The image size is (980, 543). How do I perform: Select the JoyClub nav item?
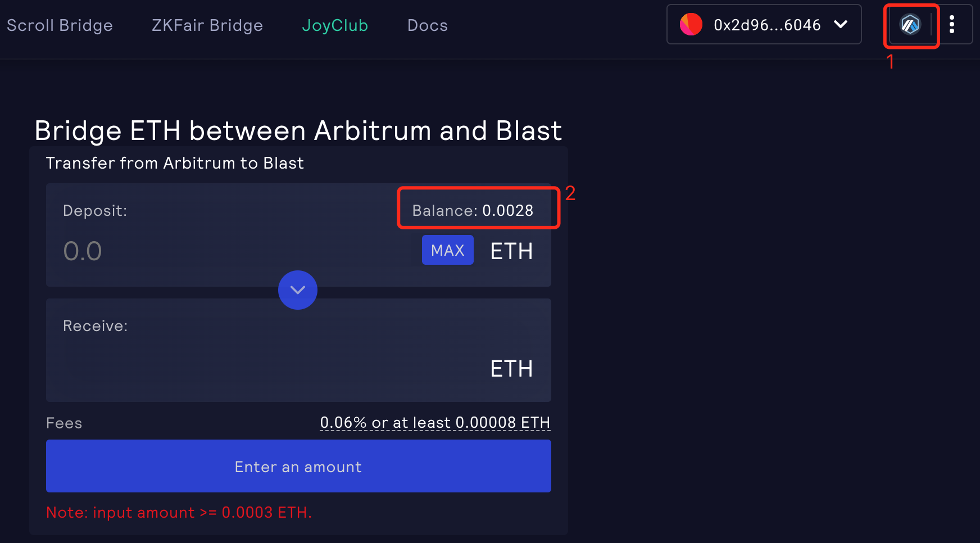[335, 25]
